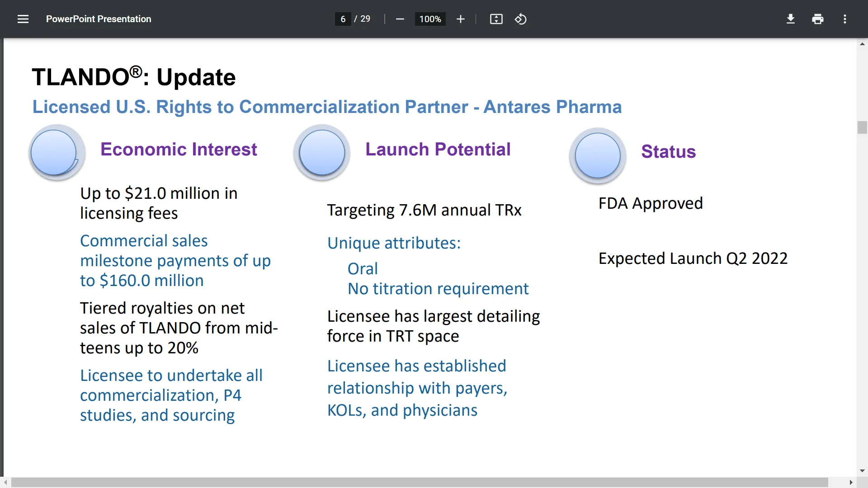This screenshot has height=488, width=868.
Task: Click the 'Economic Interest' heading
Action: click(179, 149)
